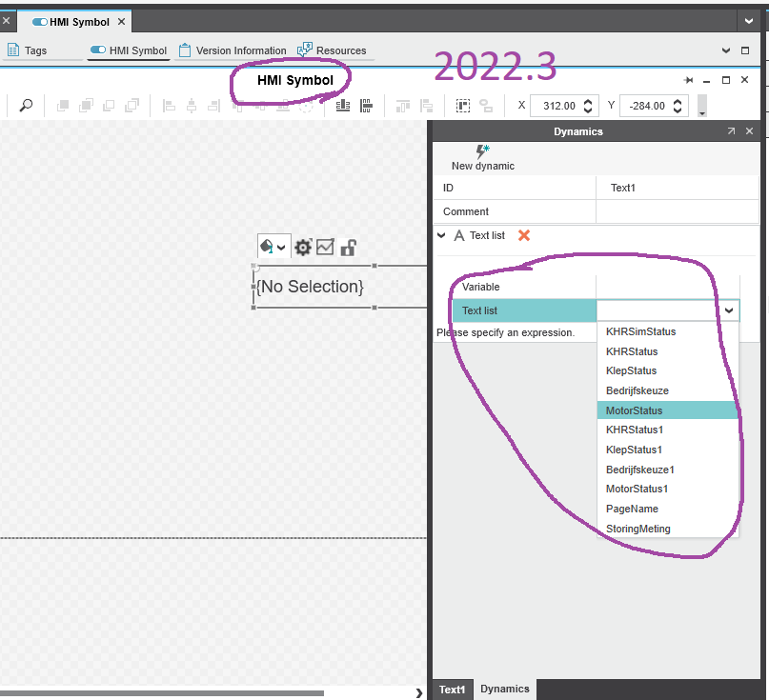Pin the HMI Symbol editor panel
This screenshot has width=769, height=700.
coord(689,81)
